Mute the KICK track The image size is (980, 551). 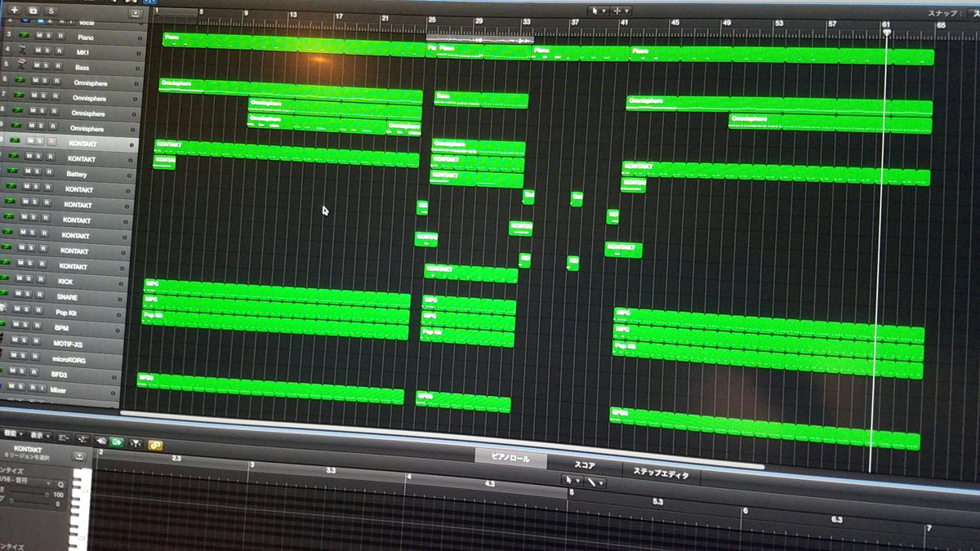pos(19,278)
